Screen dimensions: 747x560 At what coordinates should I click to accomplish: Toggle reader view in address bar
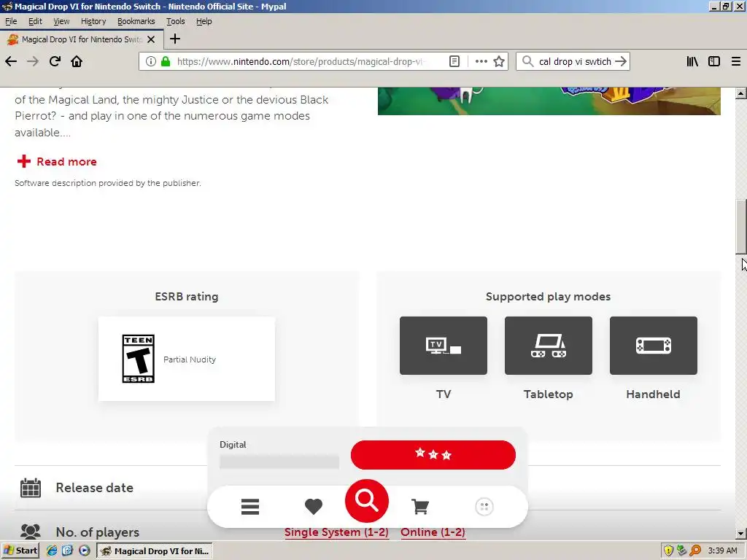click(x=454, y=61)
